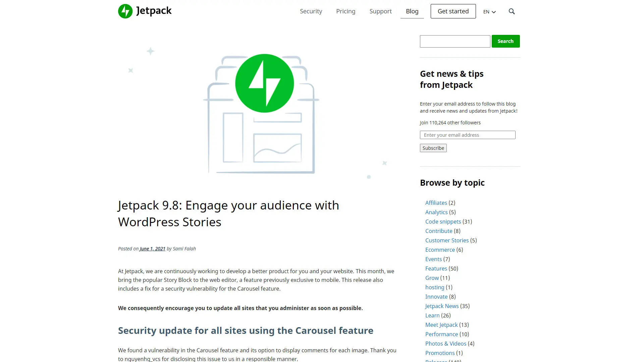Open the Features topic link
644x362 pixels.
[x=436, y=268]
